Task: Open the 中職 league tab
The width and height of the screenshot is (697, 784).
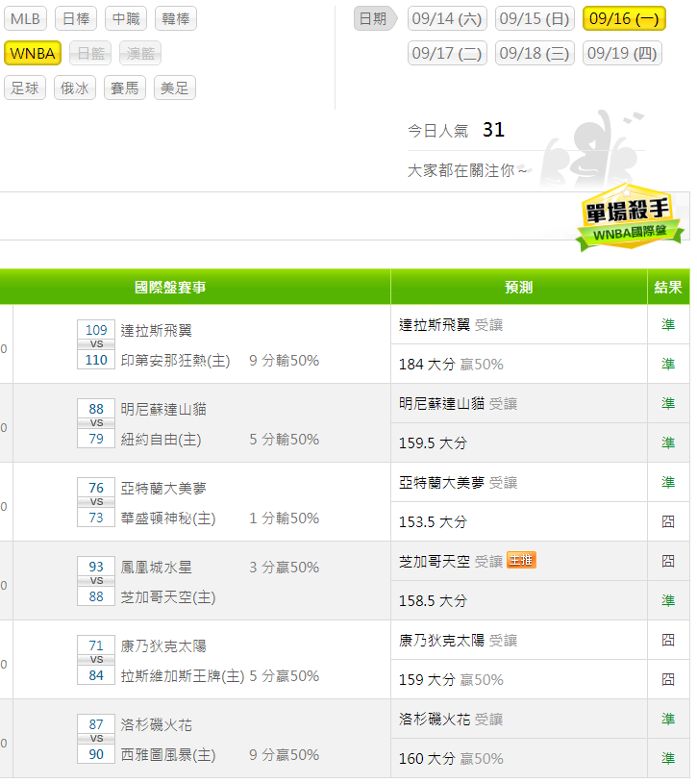Action: [126, 18]
